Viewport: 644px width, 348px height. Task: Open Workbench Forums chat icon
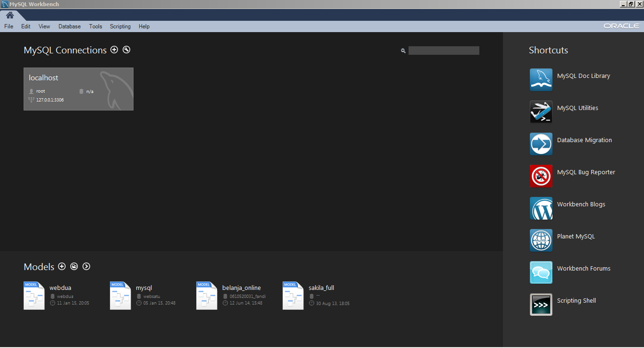541,272
